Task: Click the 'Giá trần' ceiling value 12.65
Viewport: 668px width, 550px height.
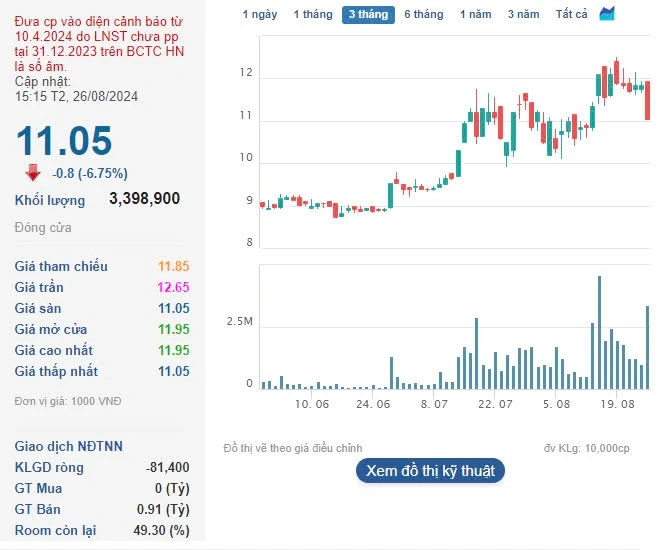Action: coord(173,288)
